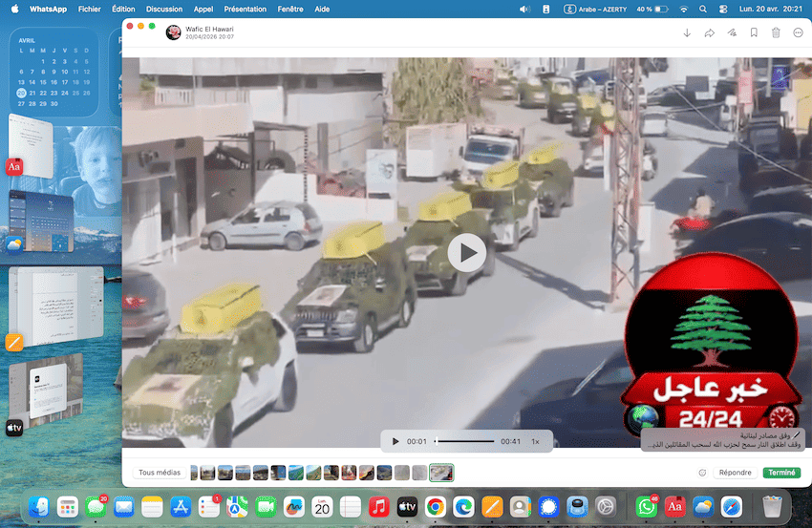Open Google Chrome from the Dock
Image resolution: width=812 pixels, height=528 pixels.
[435, 506]
